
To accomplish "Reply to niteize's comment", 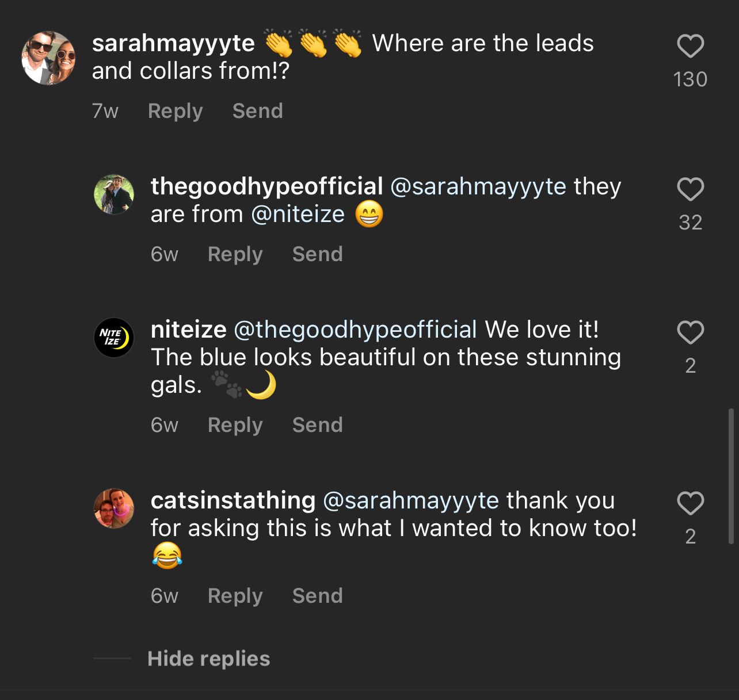I will 235,425.
